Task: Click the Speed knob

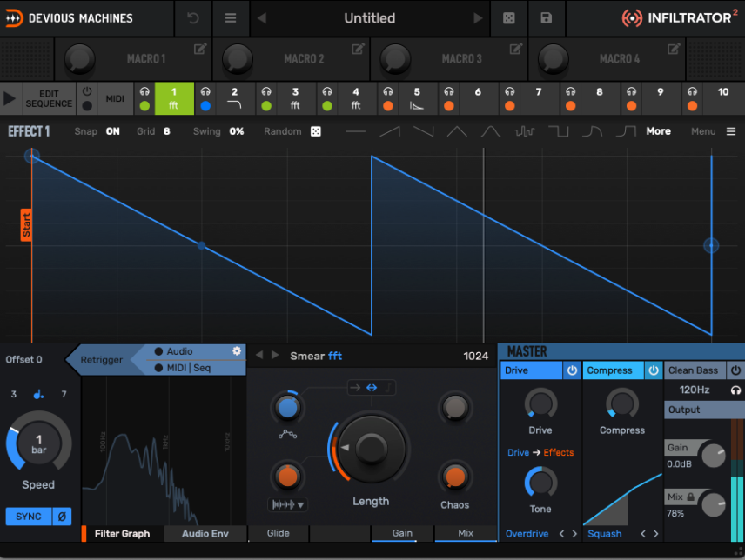Action: pyautogui.click(x=38, y=443)
